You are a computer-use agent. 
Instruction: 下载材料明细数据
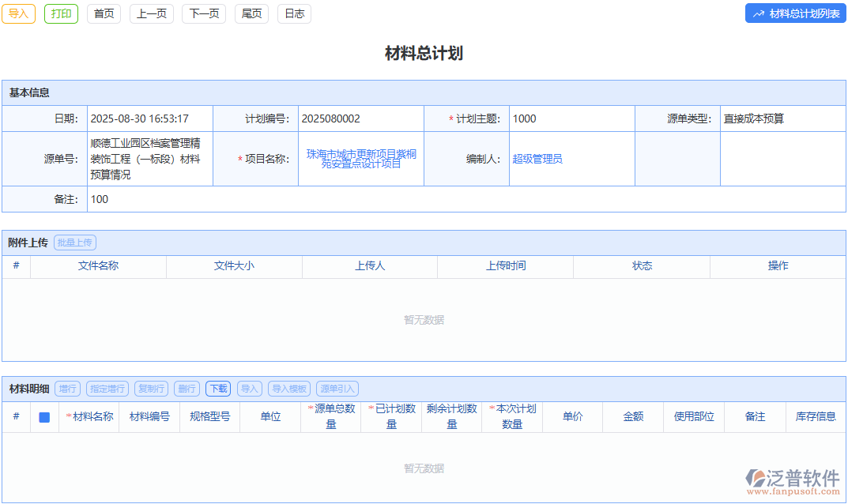217,388
